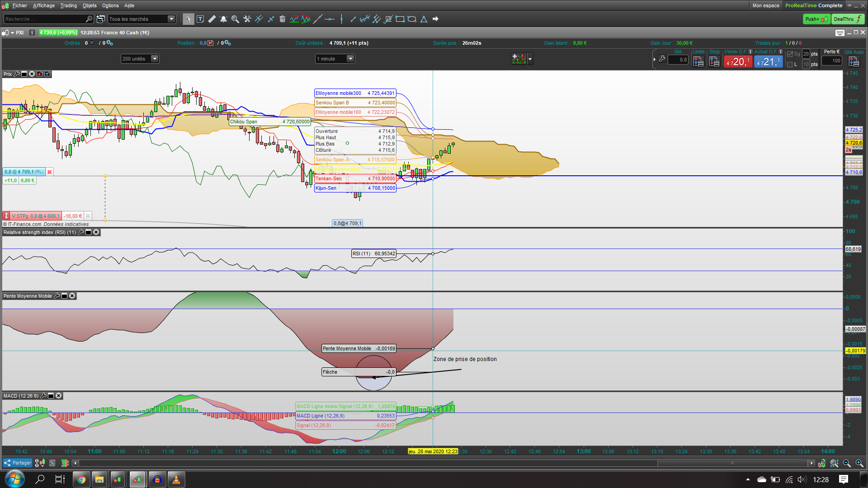Screen dimensions: 868x488
Task: Click the Recherche search field
Action: 44,19
